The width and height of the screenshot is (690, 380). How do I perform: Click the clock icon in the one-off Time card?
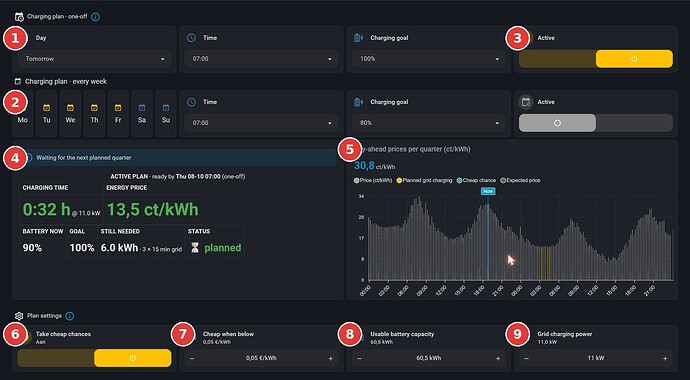click(191, 38)
